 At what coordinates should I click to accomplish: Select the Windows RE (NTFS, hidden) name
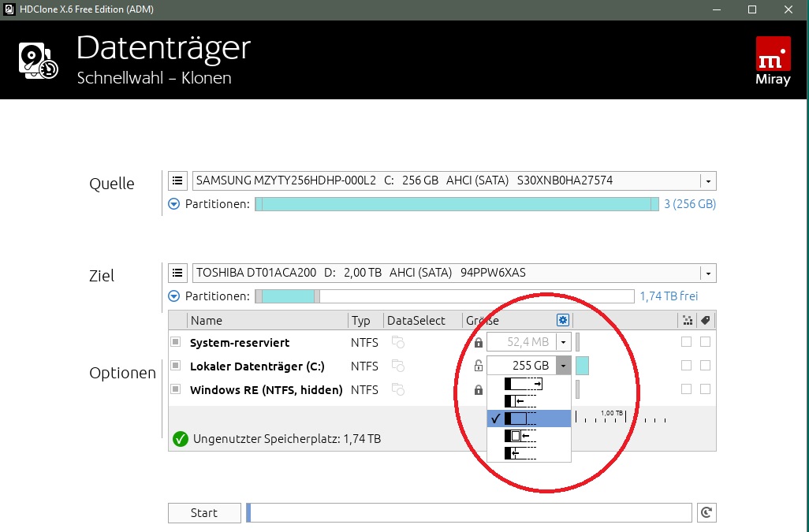coord(267,390)
